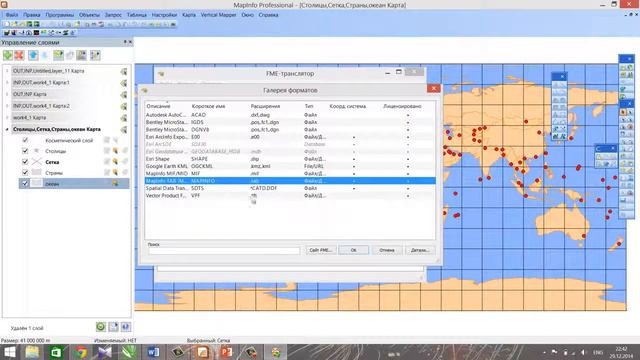Click the Сетка layer line style swatch
The image size is (640, 360).
(x=37, y=162)
